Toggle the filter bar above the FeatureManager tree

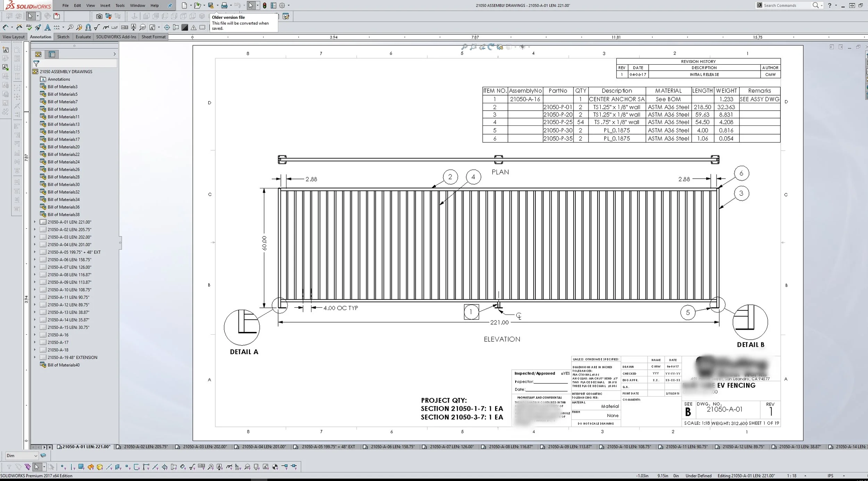point(36,64)
